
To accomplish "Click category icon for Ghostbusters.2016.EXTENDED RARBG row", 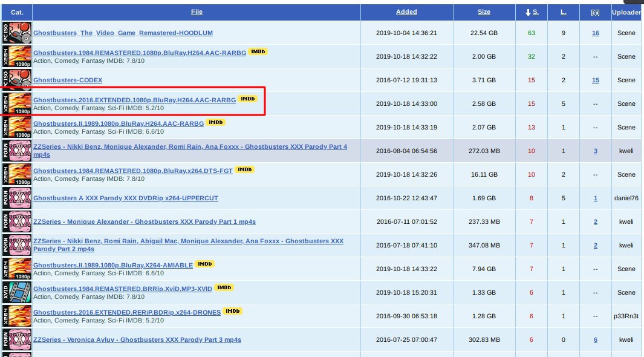I will pyautogui.click(x=17, y=103).
